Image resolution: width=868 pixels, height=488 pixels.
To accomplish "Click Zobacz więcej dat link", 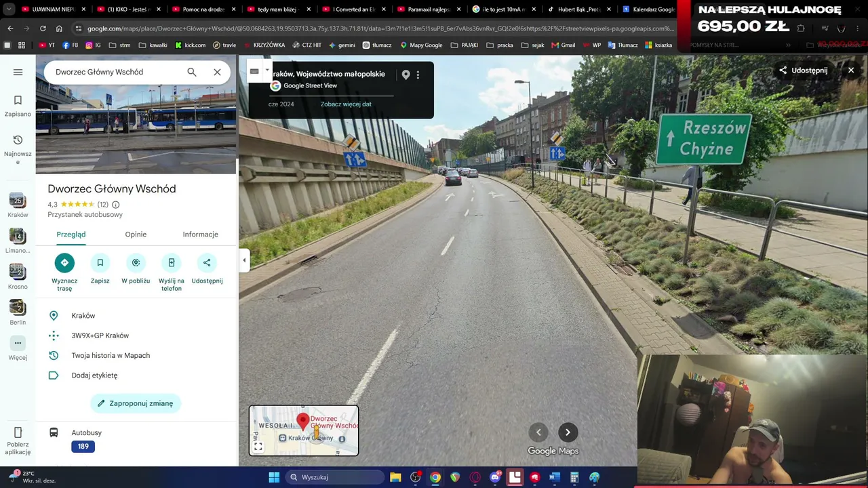I will tap(346, 104).
